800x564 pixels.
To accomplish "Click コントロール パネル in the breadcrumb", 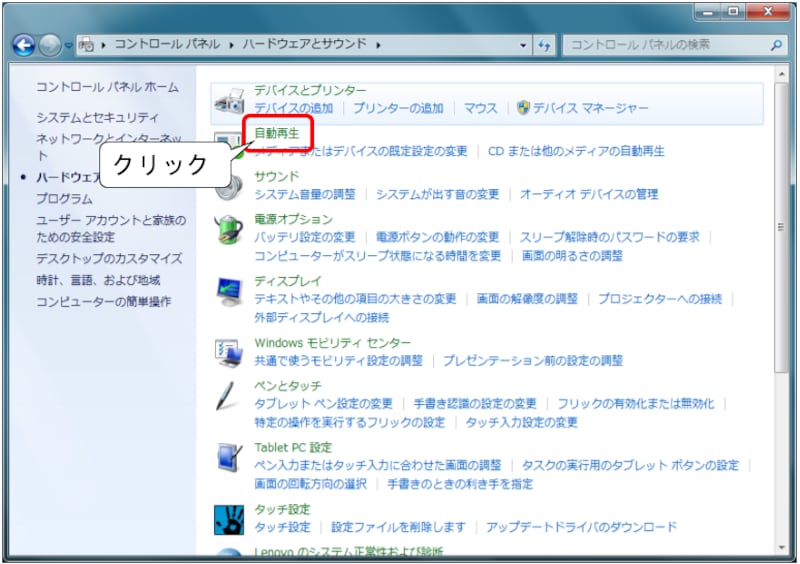I will pos(167,44).
